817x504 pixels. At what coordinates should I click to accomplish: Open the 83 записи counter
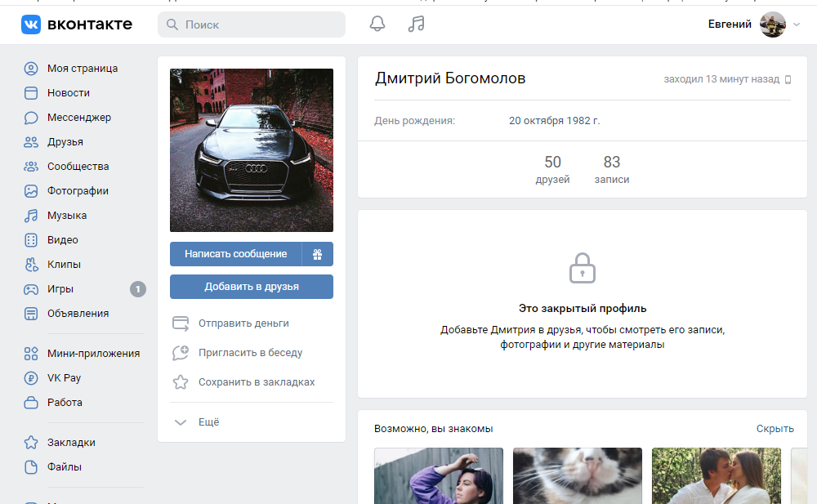(x=612, y=169)
